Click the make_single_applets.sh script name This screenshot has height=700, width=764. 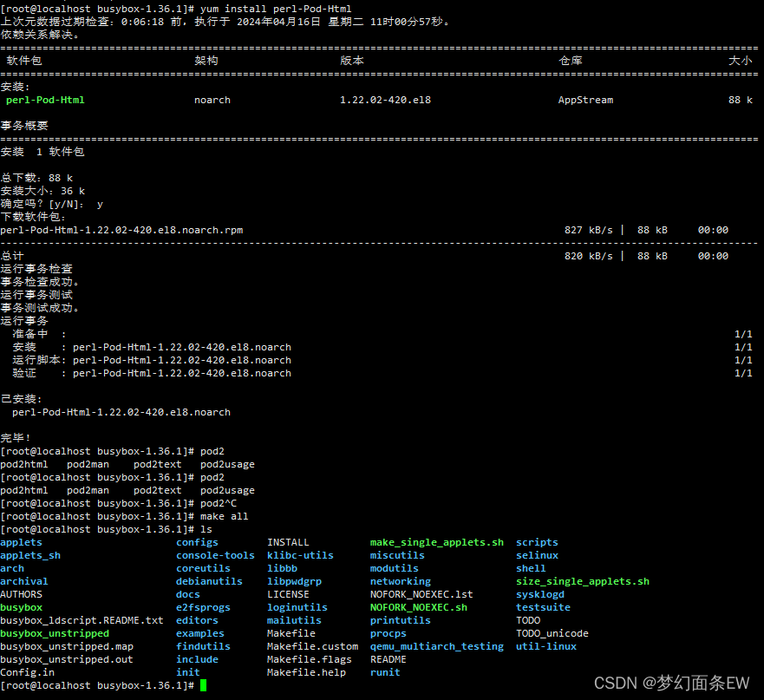coord(436,541)
